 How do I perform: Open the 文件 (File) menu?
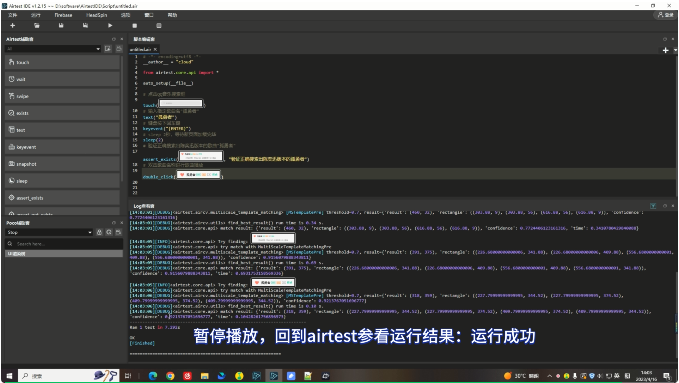[x=13, y=15]
